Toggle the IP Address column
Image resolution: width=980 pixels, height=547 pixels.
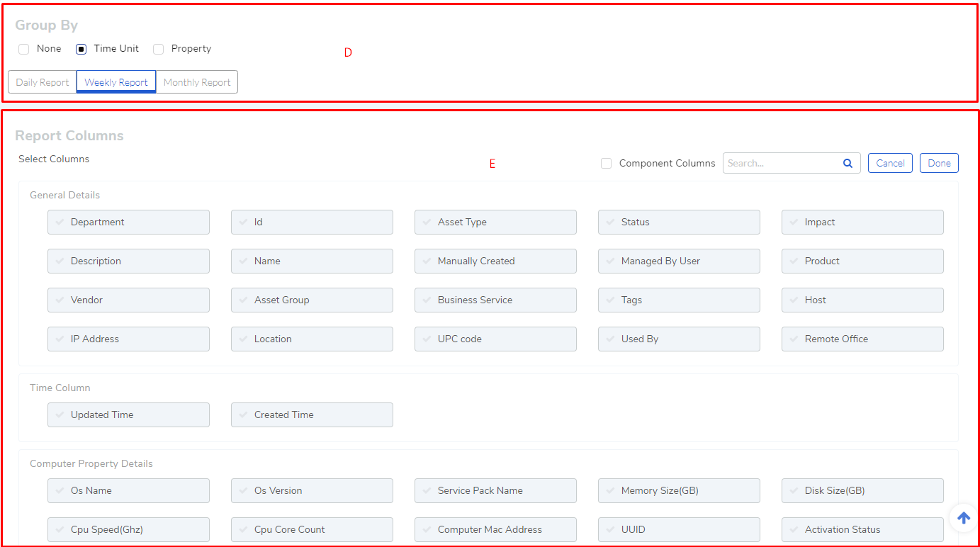click(x=128, y=339)
